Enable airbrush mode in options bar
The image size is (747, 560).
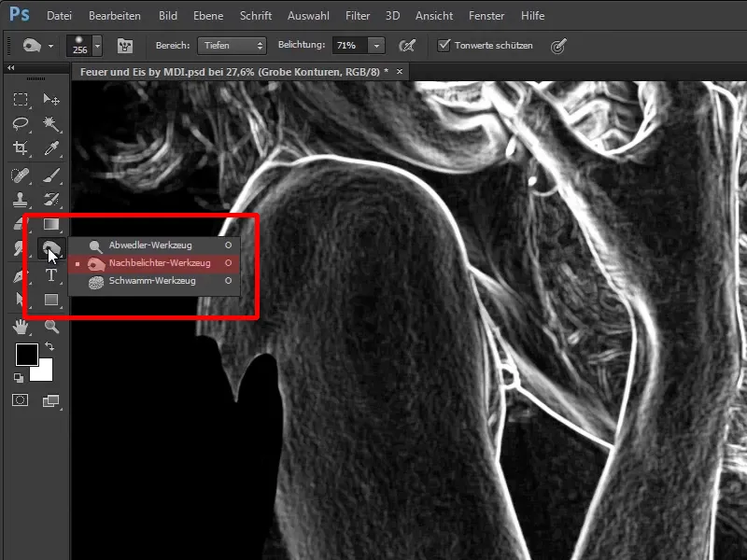[x=407, y=46]
